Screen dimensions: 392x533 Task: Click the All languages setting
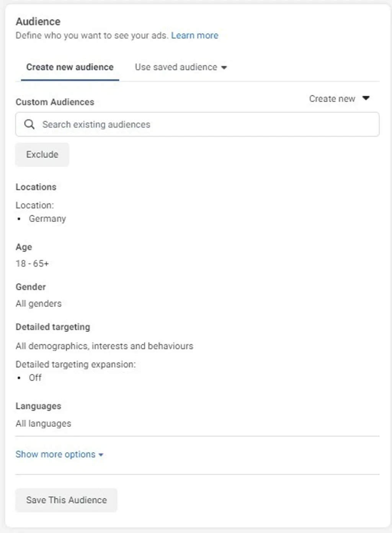click(x=43, y=423)
